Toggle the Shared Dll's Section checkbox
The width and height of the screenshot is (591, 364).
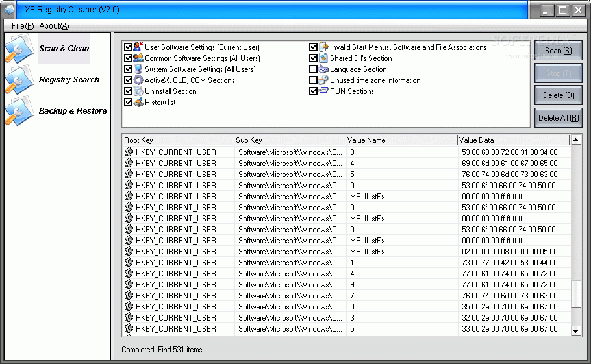(313, 58)
